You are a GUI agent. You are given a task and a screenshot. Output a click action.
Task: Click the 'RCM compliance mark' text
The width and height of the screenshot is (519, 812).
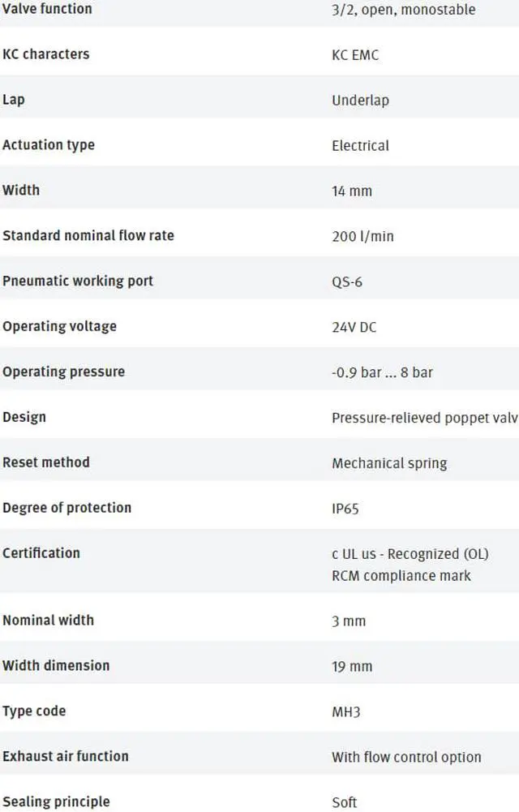pyautogui.click(x=401, y=576)
